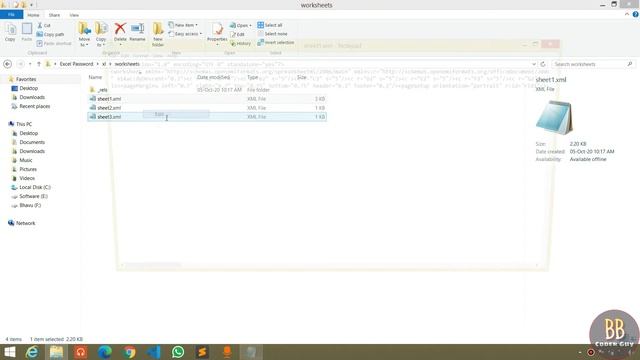Expand the Open button dropdown
Viewport: 640px width, 360px height.
tap(250, 25)
